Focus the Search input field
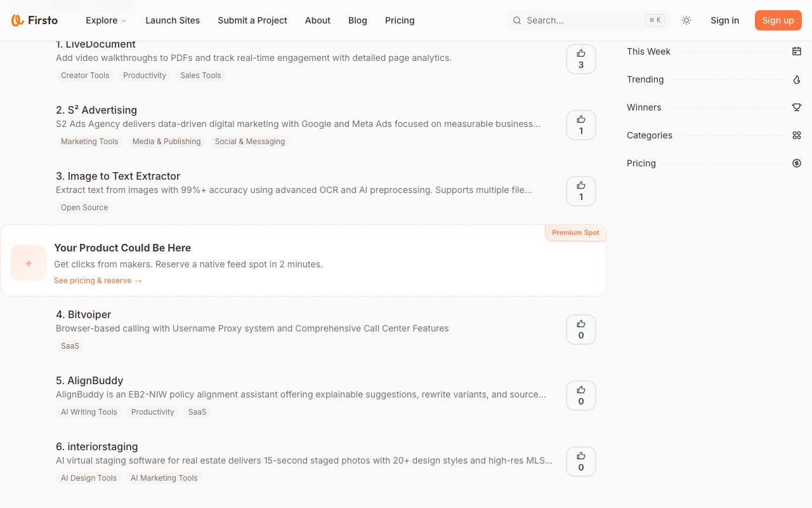 click(589, 20)
